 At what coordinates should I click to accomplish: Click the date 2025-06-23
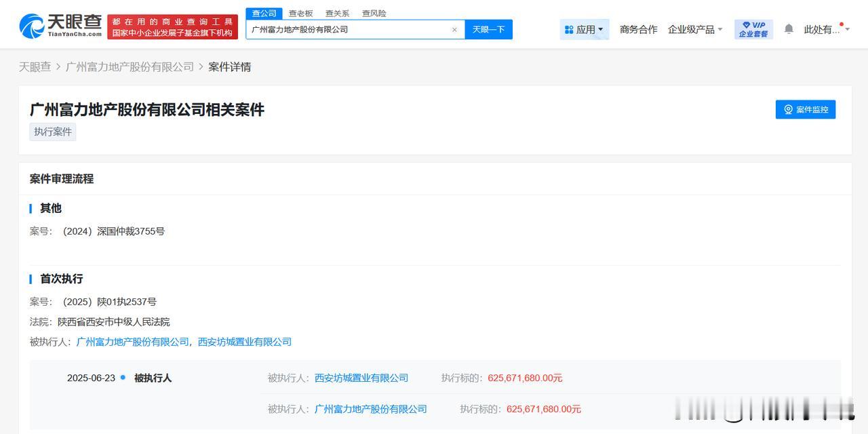[x=91, y=378]
